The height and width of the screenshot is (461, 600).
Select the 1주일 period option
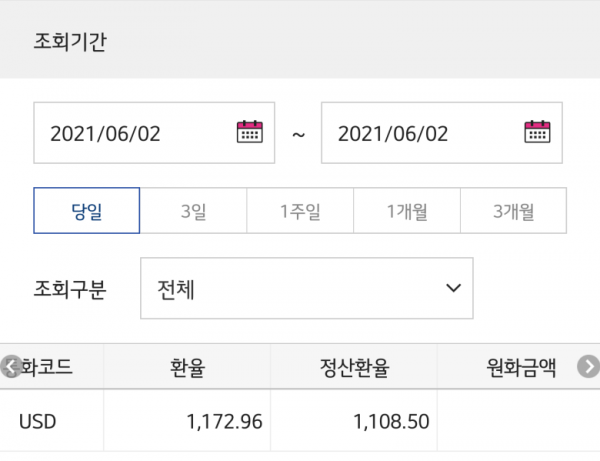(300, 210)
